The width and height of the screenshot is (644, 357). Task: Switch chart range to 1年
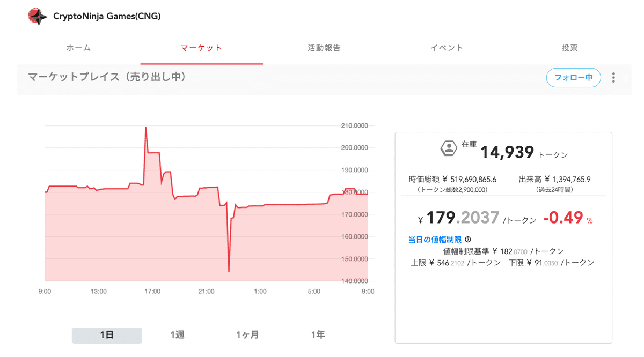(x=318, y=335)
